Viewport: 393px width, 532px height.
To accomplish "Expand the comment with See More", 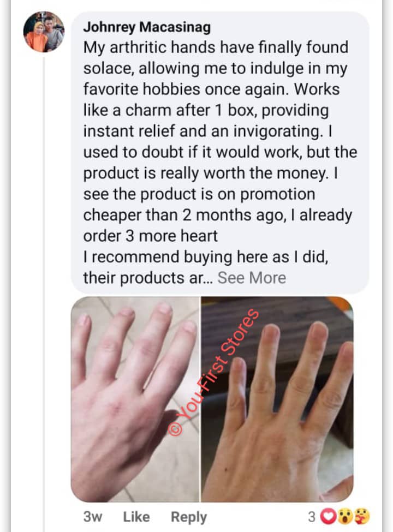I will [252, 278].
